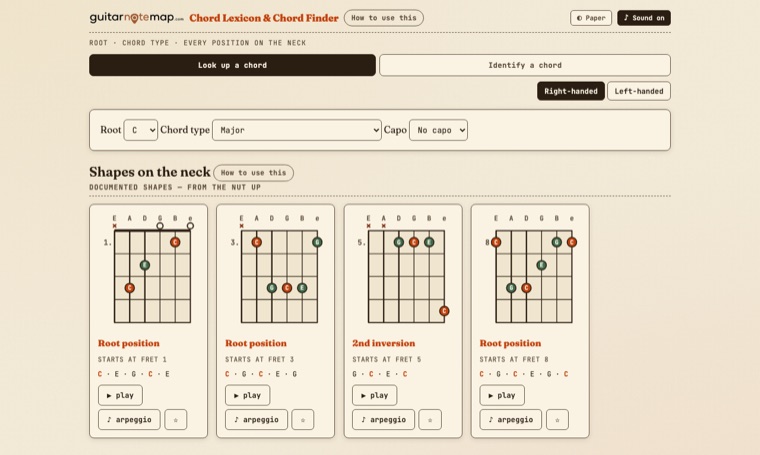Open the Root note dropdown

pyautogui.click(x=141, y=130)
